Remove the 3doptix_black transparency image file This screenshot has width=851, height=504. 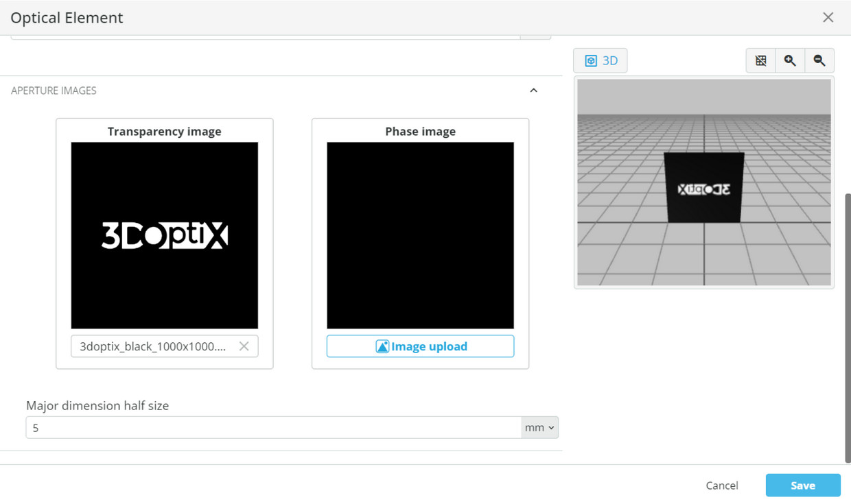pos(244,346)
